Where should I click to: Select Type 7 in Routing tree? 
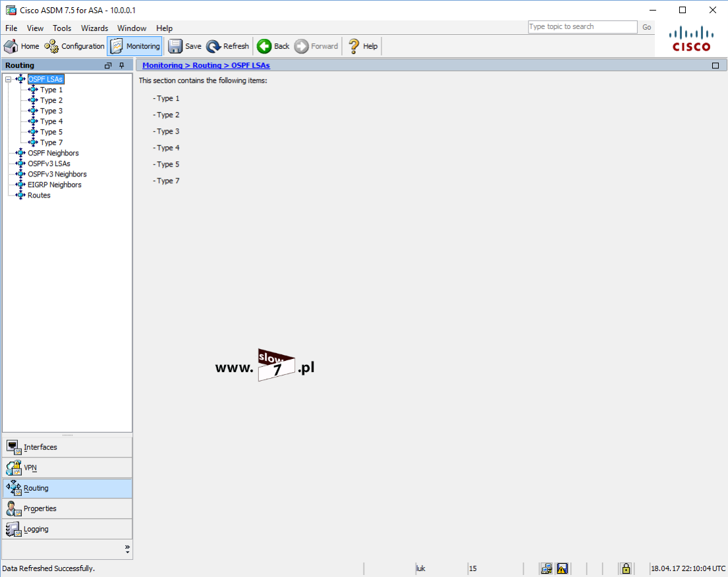(51, 142)
